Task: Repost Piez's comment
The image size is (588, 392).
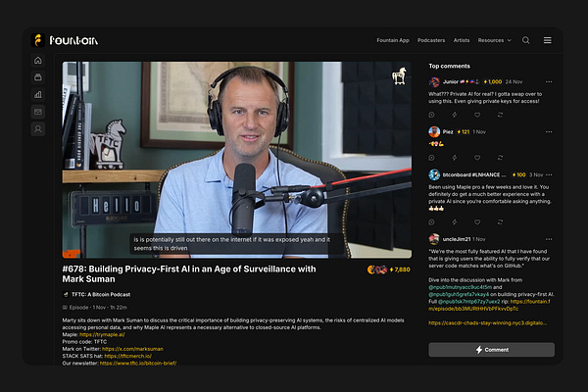Action: tap(500, 158)
